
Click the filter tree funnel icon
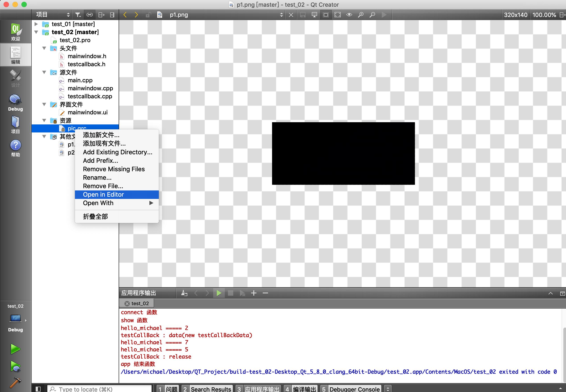coord(78,15)
